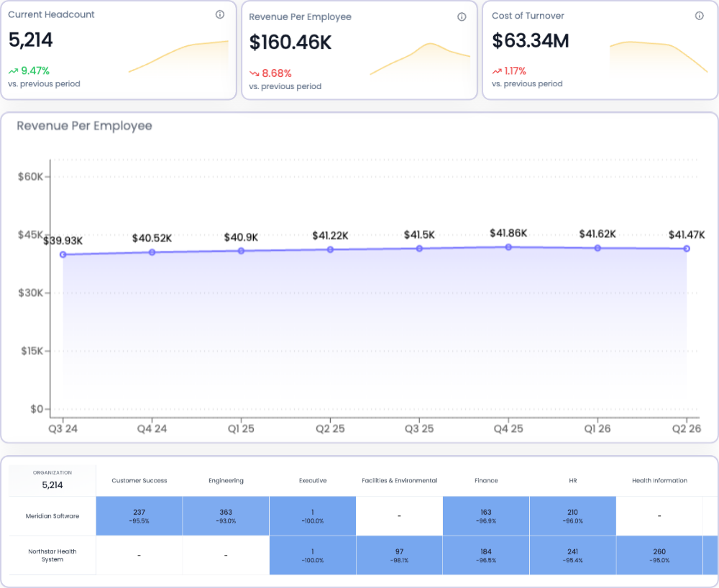Click the Current Headcount sparkline chart
Screen dimensions: 719x588
tap(179, 56)
